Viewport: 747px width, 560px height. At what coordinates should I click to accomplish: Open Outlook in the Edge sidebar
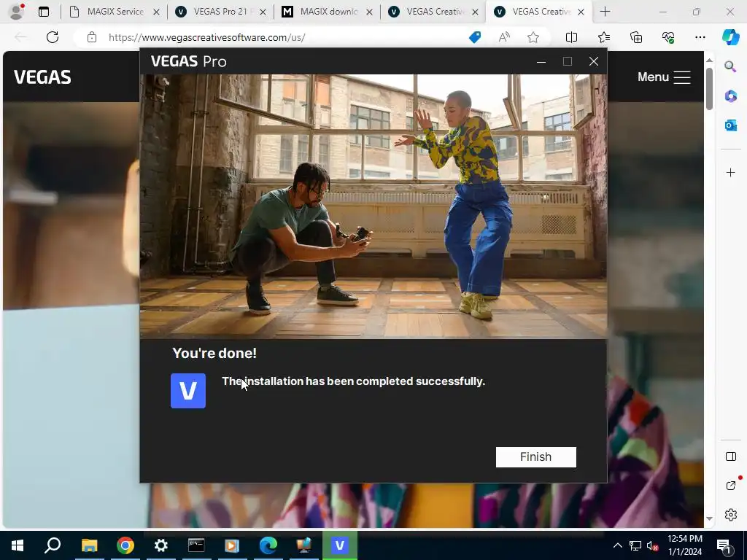(x=730, y=125)
